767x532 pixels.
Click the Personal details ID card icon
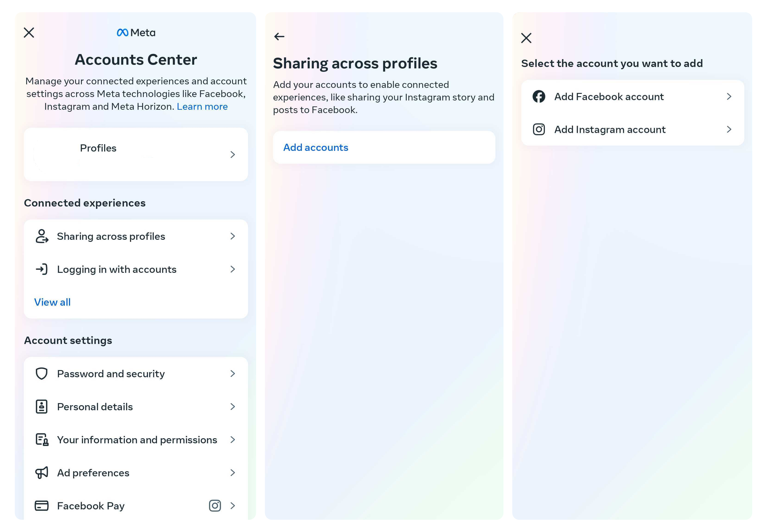41,406
